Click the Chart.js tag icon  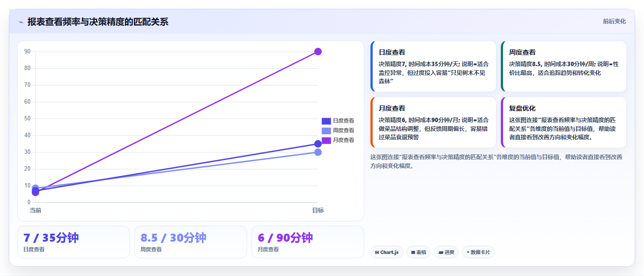377,253
